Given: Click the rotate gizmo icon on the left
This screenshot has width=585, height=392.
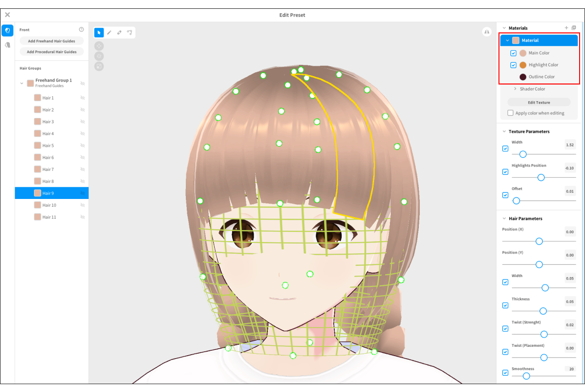Looking at the screenshot, I should tap(99, 56).
